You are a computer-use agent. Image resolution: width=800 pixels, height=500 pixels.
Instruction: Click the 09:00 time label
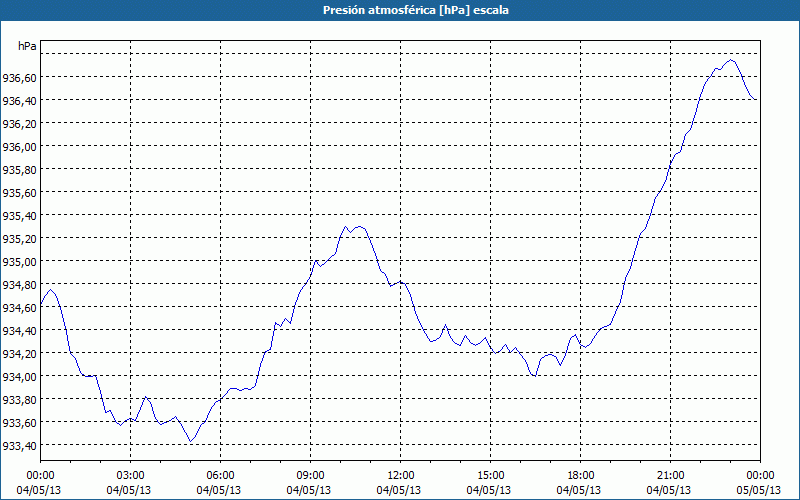[310, 476]
